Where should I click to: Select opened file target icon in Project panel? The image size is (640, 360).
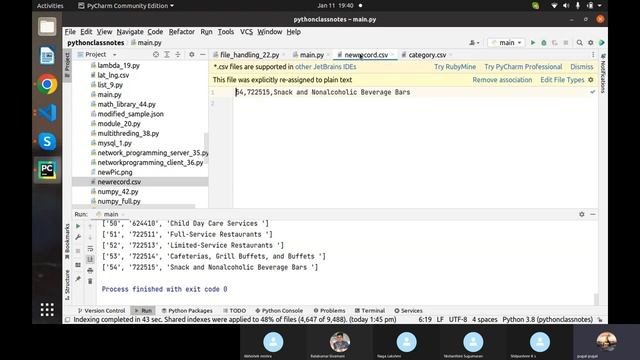[156, 54]
